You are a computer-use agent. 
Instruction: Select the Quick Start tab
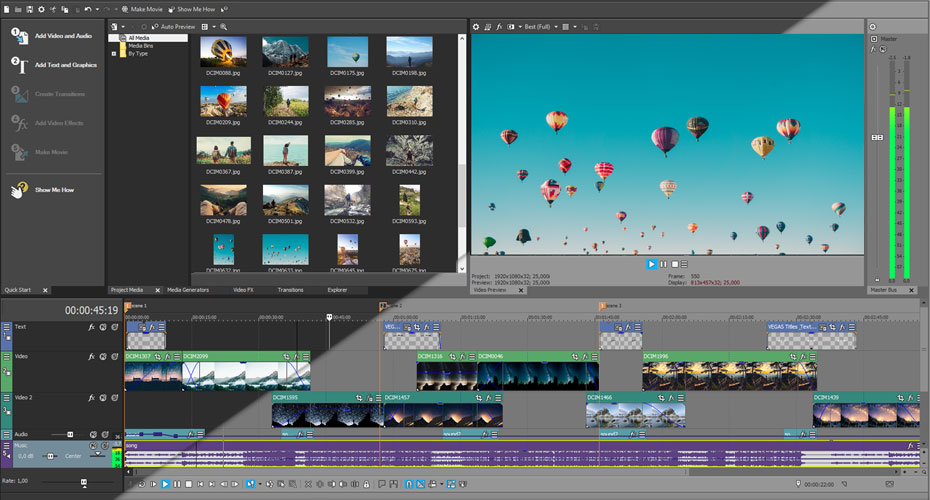[18, 290]
